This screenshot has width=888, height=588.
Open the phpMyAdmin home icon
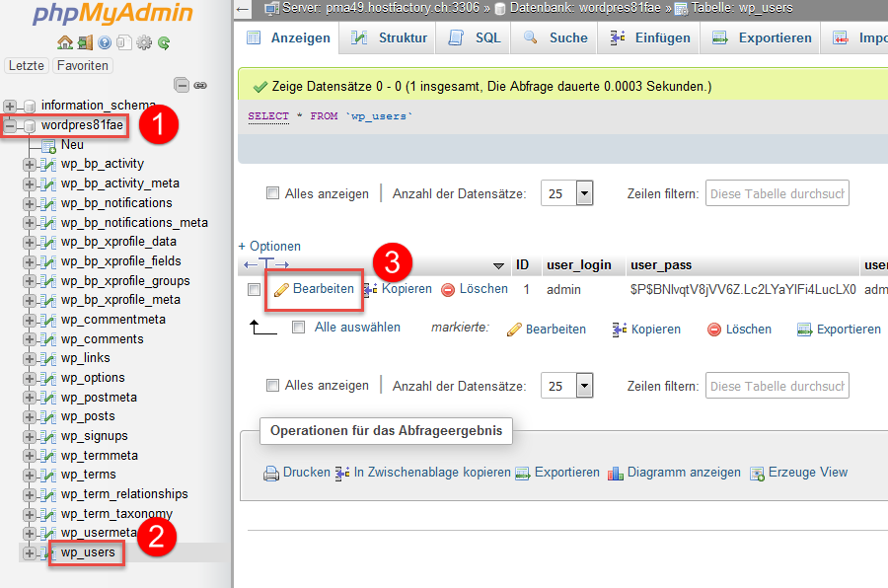point(65,42)
